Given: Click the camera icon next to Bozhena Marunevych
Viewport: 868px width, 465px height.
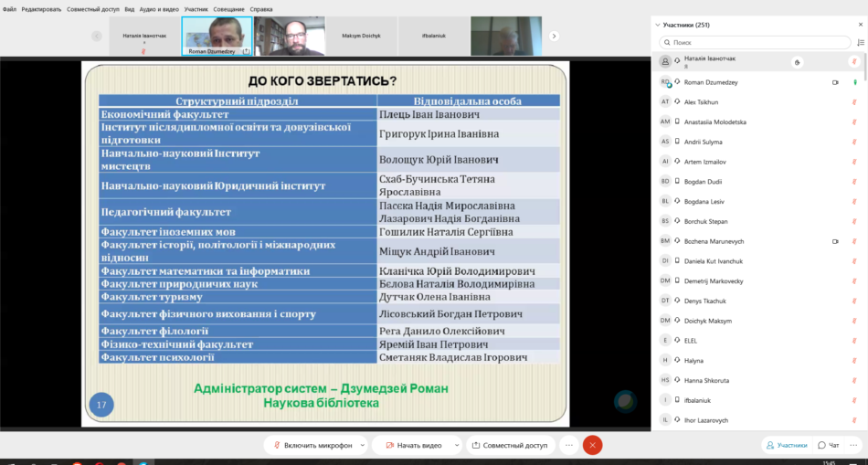Looking at the screenshot, I should point(835,241).
